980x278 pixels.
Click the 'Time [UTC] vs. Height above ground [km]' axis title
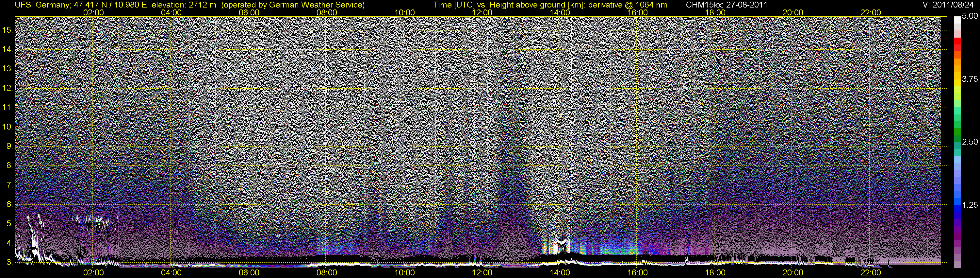[x=509, y=5]
